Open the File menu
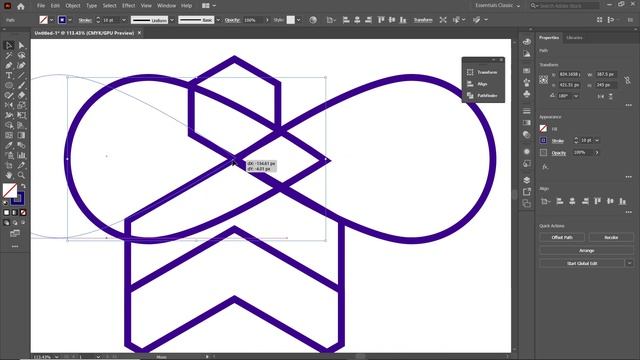 click(x=41, y=6)
